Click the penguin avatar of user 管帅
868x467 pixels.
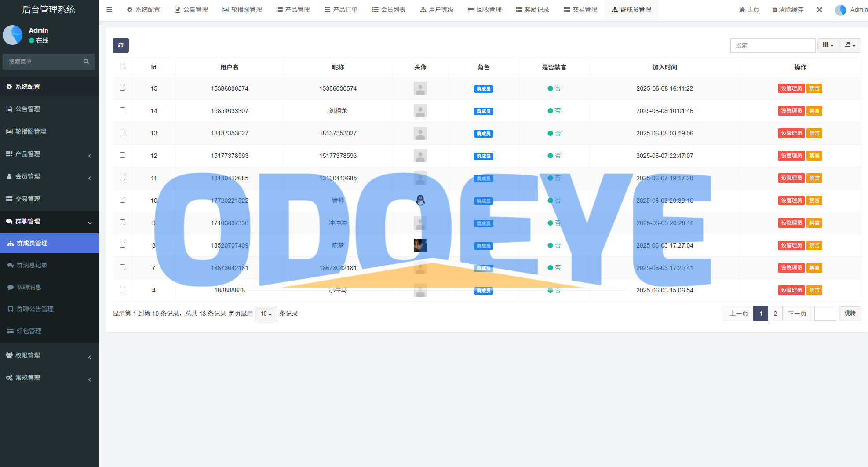click(420, 201)
